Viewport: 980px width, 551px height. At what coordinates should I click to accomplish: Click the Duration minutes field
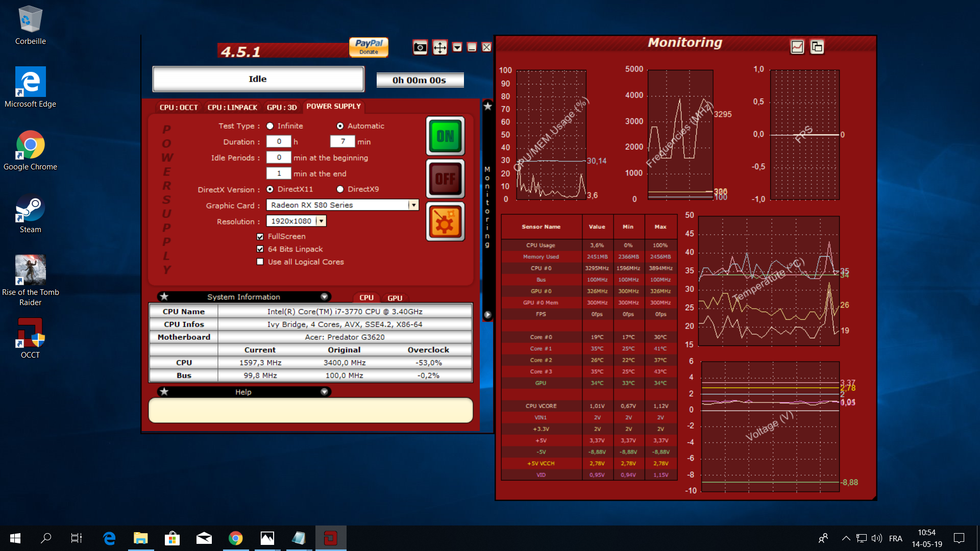click(x=342, y=141)
